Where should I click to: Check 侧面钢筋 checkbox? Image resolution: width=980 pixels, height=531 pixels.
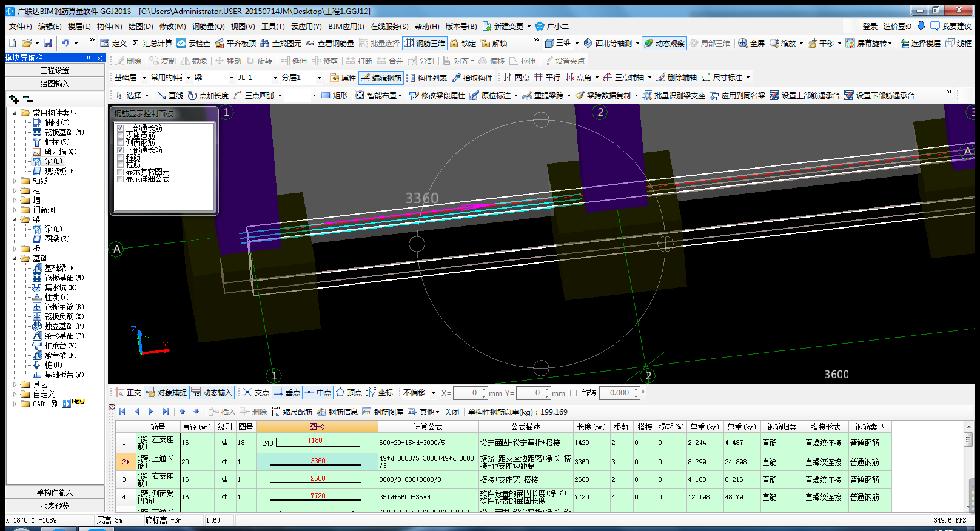tap(120, 142)
